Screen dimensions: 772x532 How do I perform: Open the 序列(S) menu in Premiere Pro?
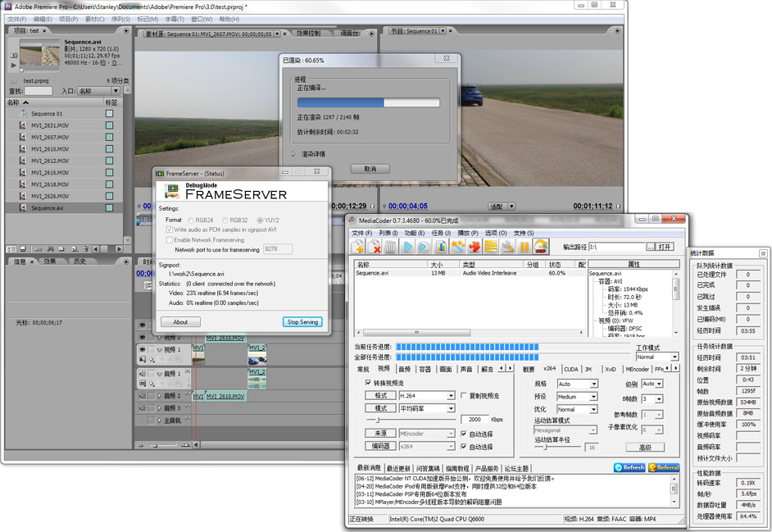tap(120, 19)
